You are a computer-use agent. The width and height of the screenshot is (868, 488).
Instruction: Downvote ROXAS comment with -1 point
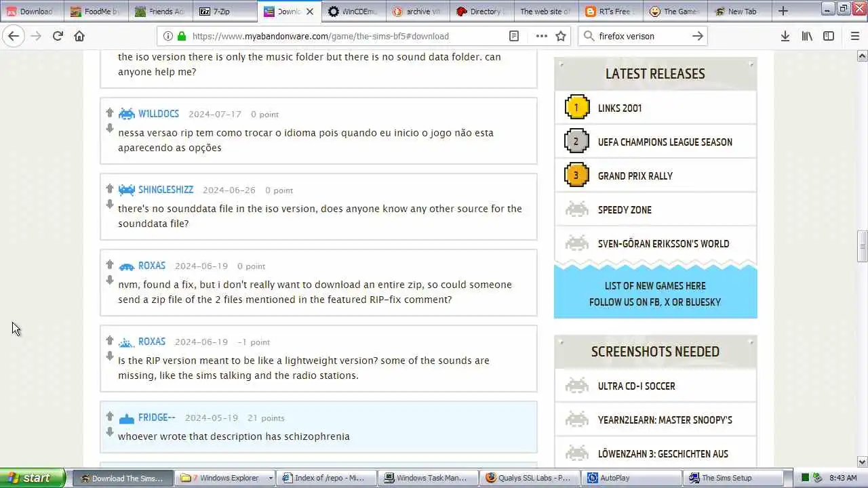tap(110, 356)
